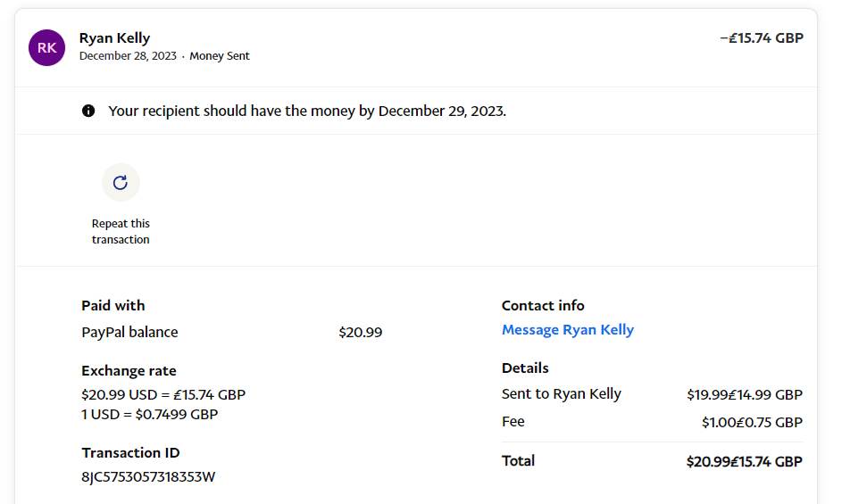
Task: Click the Repeat this transaction label
Action: pyautogui.click(x=121, y=231)
